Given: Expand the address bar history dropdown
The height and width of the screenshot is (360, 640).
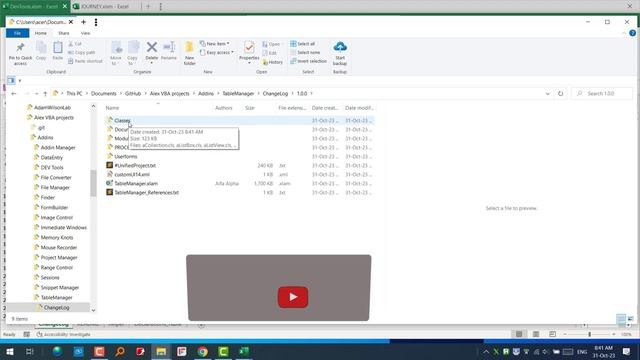Looking at the screenshot, I should (x=547, y=93).
